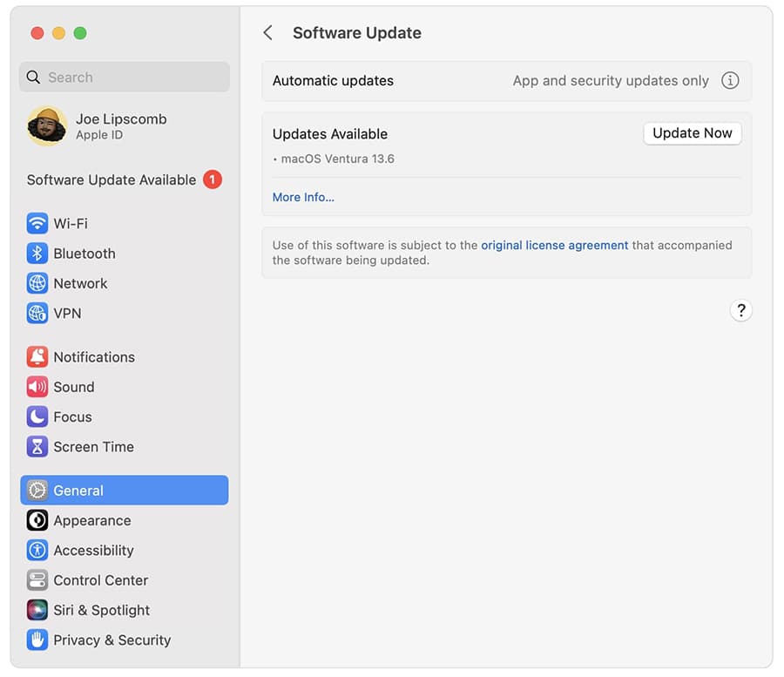Screen dimensions: 784x677
Task: Click the Accessibility icon in sidebar
Action: [37, 551]
